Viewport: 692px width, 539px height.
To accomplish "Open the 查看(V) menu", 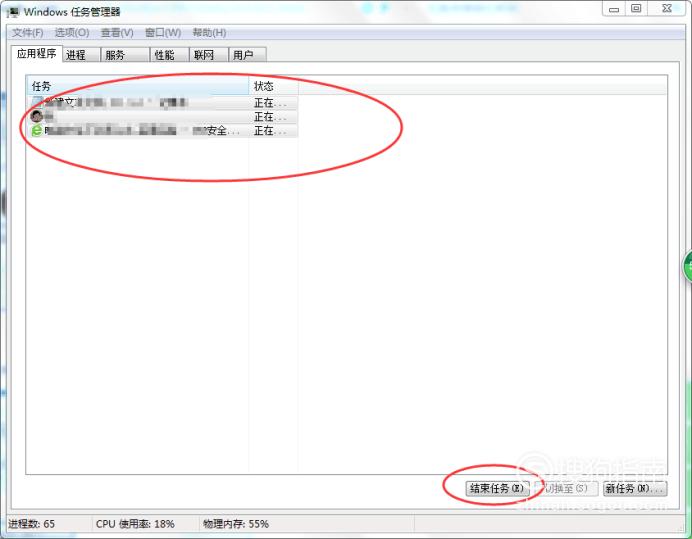I will (117, 33).
